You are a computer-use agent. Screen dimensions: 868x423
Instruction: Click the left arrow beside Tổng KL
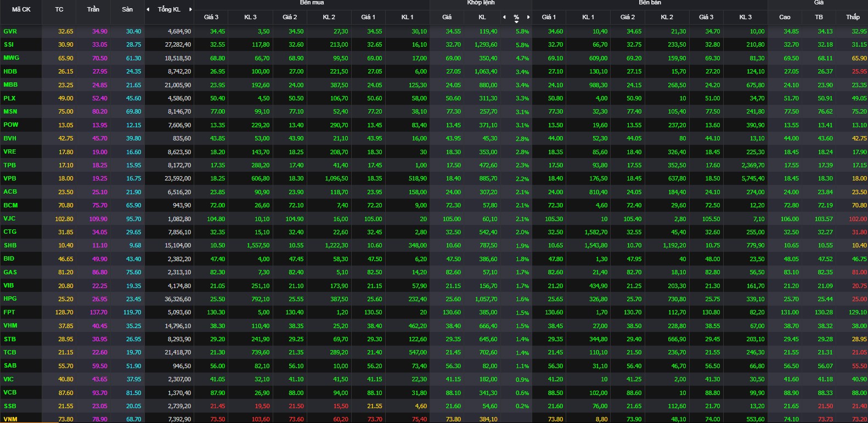pos(148,9)
